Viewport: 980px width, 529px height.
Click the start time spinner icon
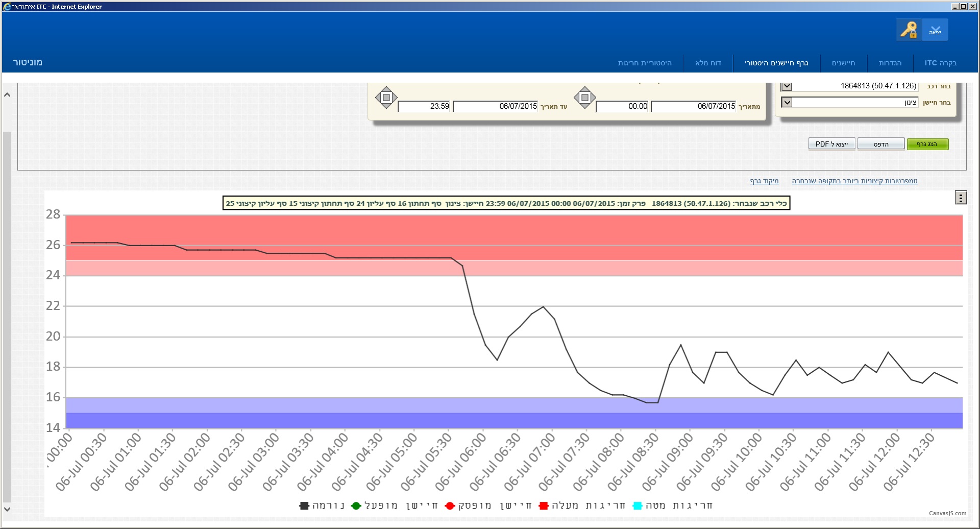click(585, 98)
